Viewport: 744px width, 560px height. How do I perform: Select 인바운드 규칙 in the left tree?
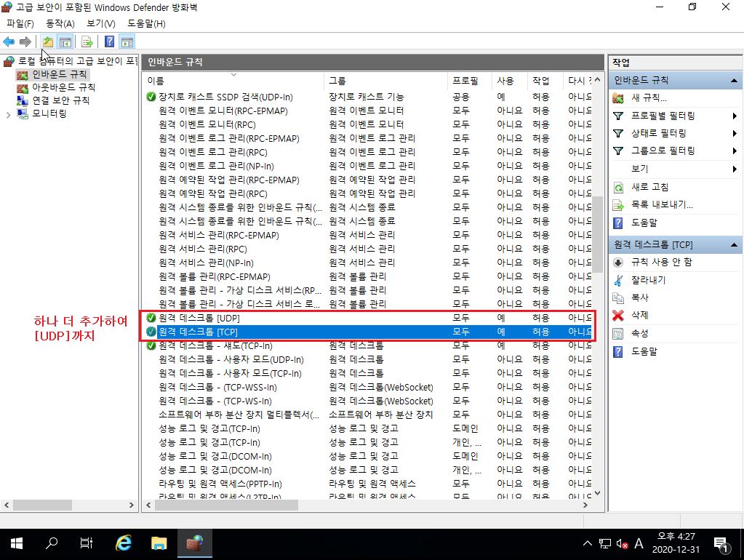coord(60,74)
